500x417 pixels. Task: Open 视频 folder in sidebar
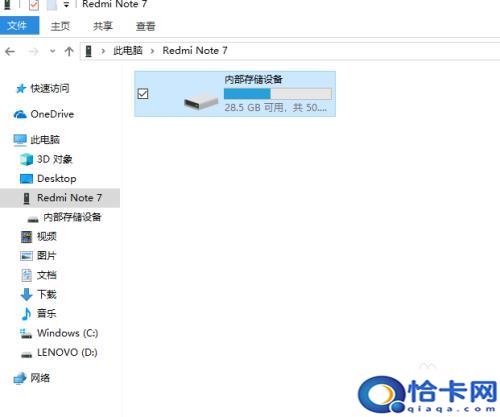[x=47, y=236]
